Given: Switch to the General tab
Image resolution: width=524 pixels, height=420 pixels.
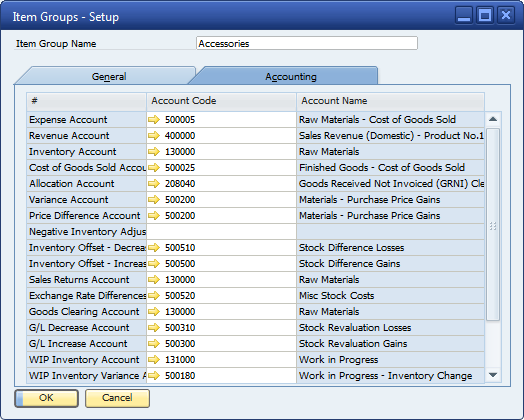Looking at the screenshot, I should (x=109, y=77).
